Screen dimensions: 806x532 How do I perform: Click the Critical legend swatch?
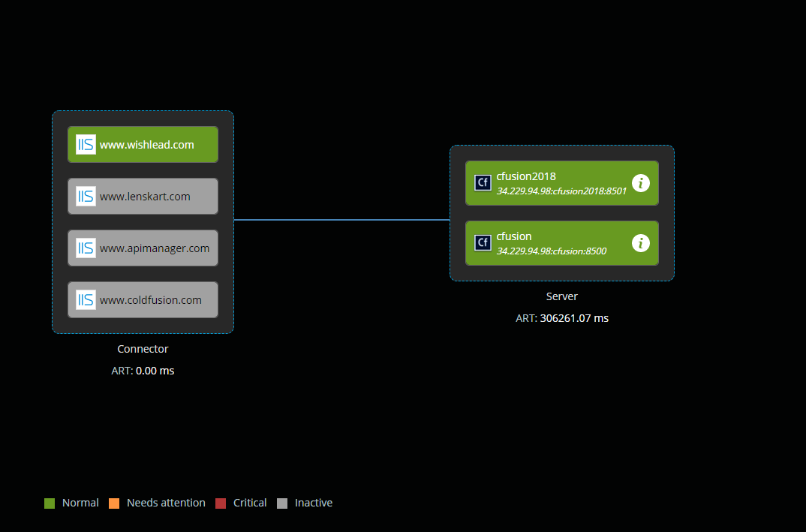(221, 503)
